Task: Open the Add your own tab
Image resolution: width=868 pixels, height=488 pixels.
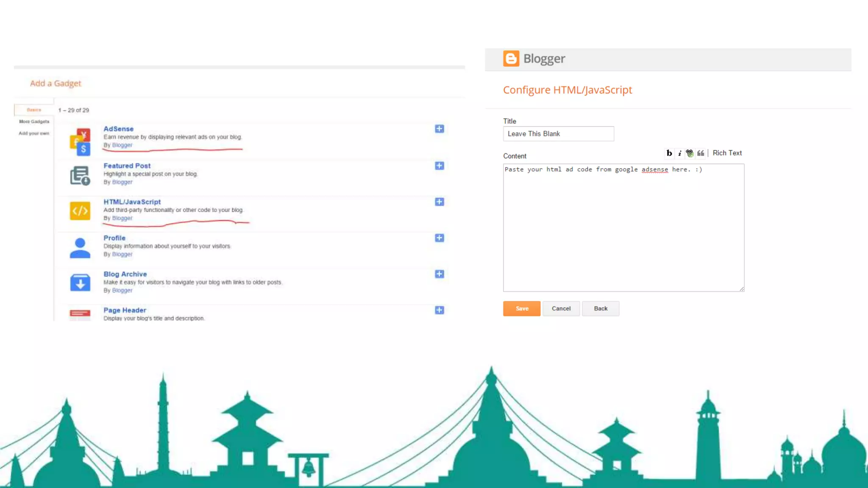Action: click(x=34, y=133)
